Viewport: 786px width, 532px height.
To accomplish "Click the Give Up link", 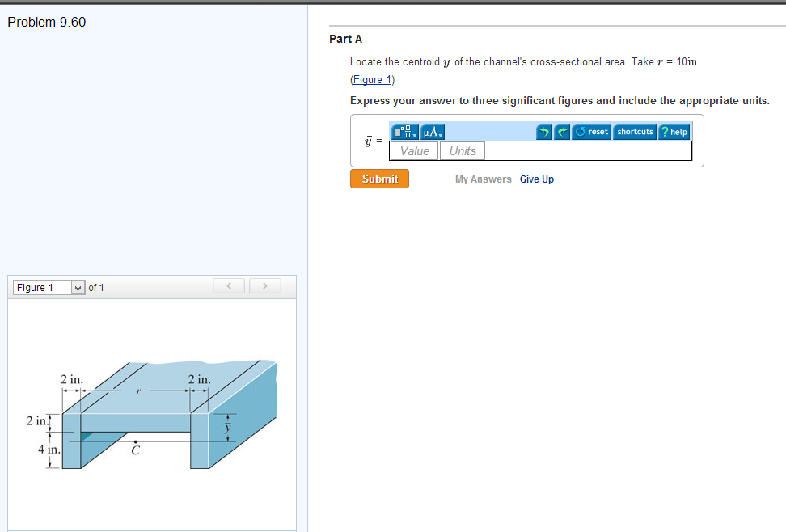I will click(x=536, y=179).
